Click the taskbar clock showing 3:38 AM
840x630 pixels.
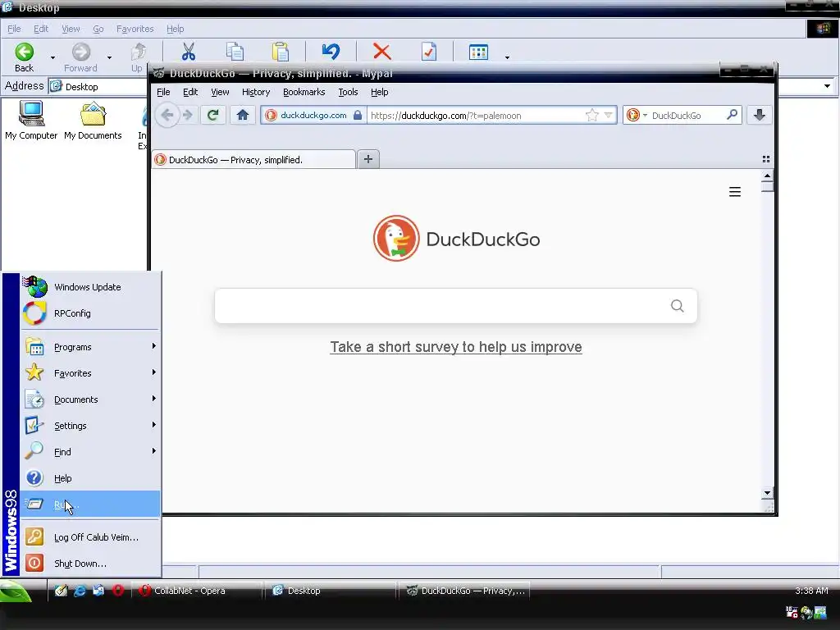(x=811, y=591)
